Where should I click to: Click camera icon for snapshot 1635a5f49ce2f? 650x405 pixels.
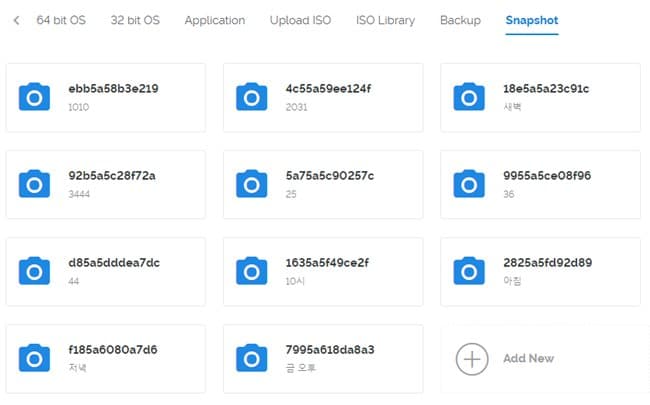[252, 271]
